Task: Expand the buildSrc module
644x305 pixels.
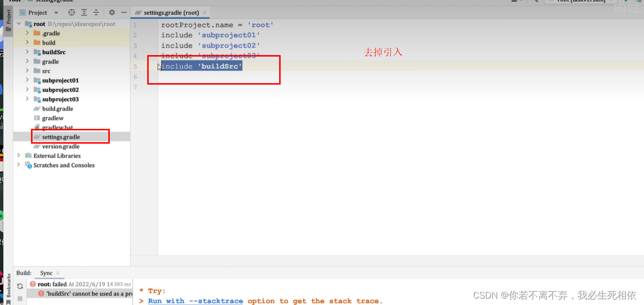Action: pyautogui.click(x=28, y=52)
